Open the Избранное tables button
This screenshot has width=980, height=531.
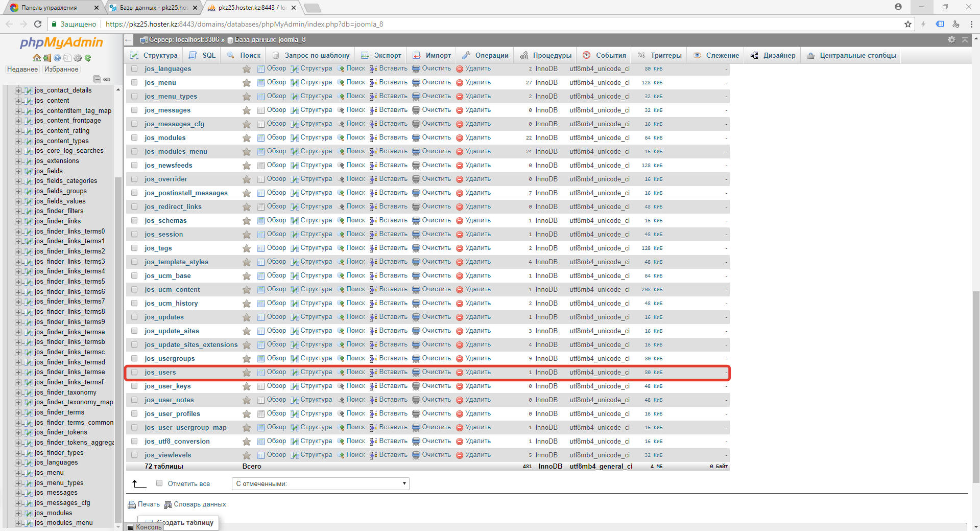pyautogui.click(x=61, y=70)
